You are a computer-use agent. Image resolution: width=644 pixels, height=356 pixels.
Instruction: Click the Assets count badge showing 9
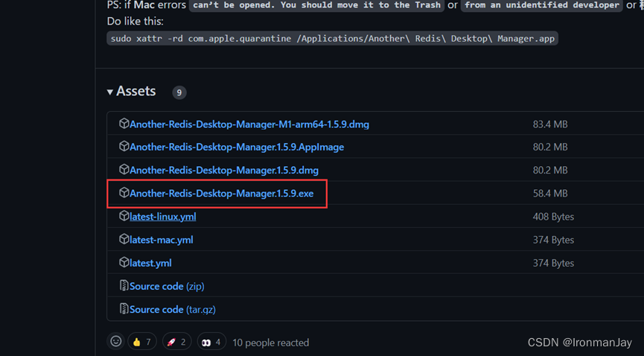179,92
